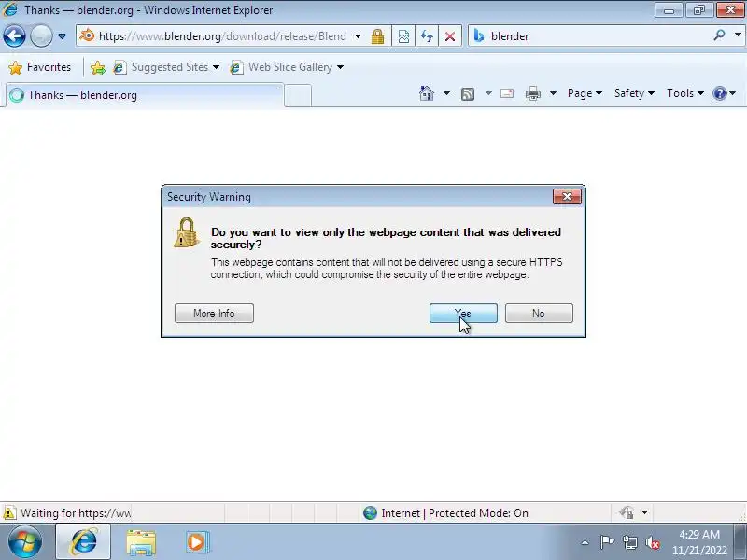747x560 pixels.
Task: Click the Blender favicon in address bar
Action: tap(87, 35)
